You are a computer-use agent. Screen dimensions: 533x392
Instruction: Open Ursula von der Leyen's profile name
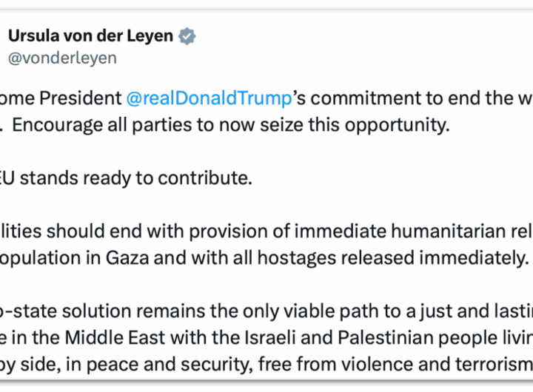(x=92, y=36)
